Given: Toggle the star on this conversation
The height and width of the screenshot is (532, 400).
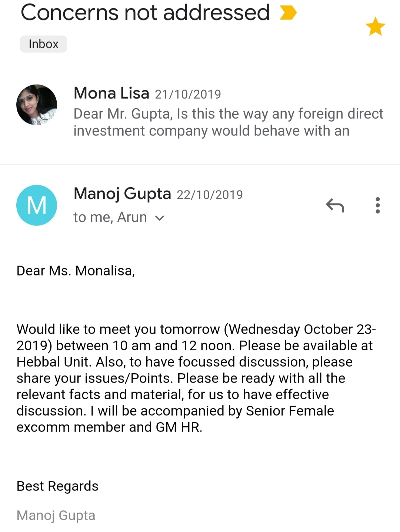Looking at the screenshot, I should point(375,27).
